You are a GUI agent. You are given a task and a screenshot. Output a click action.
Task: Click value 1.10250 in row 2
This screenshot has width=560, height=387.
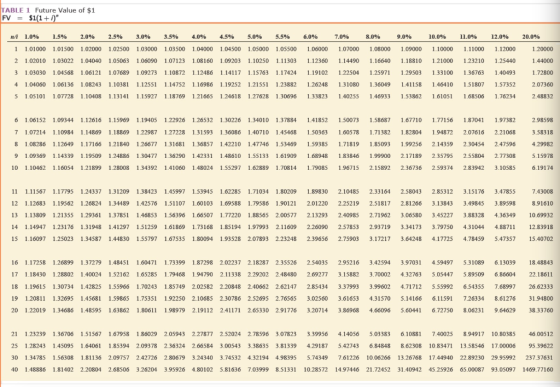click(x=258, y=61)
